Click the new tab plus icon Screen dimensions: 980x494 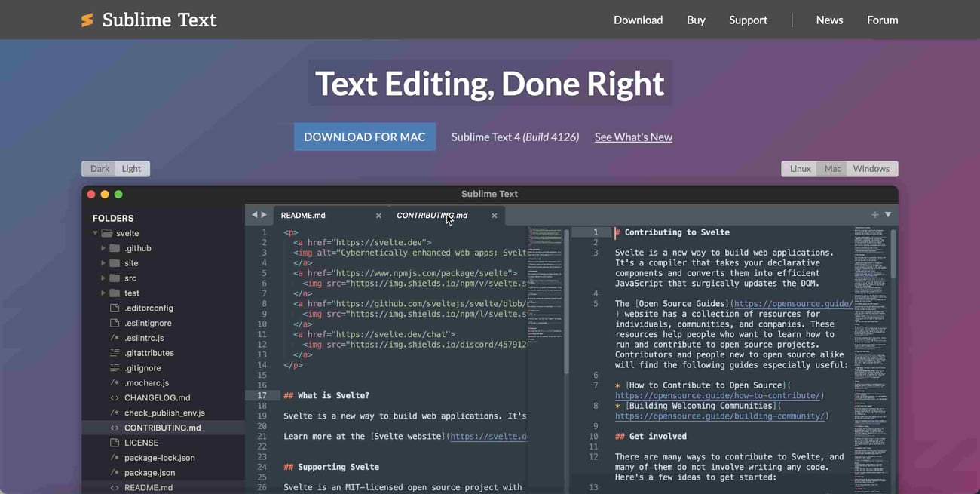(873, 214)
